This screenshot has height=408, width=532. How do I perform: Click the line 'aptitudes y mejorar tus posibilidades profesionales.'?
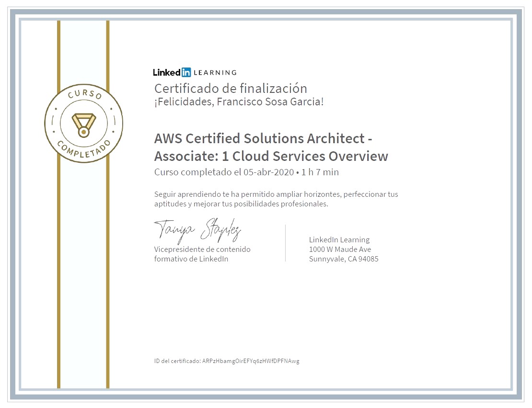(x=241, y=204)
